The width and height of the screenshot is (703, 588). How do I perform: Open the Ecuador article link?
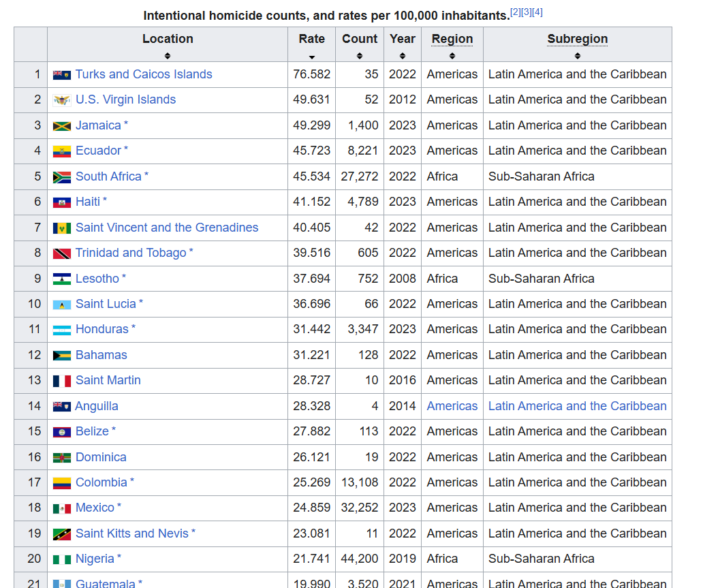point(98,151)
